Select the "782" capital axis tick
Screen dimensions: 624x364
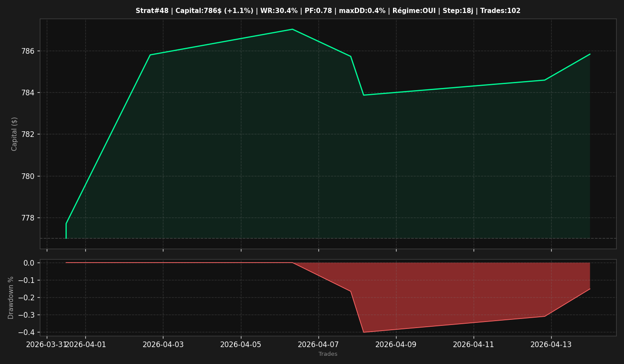(28, 134)
